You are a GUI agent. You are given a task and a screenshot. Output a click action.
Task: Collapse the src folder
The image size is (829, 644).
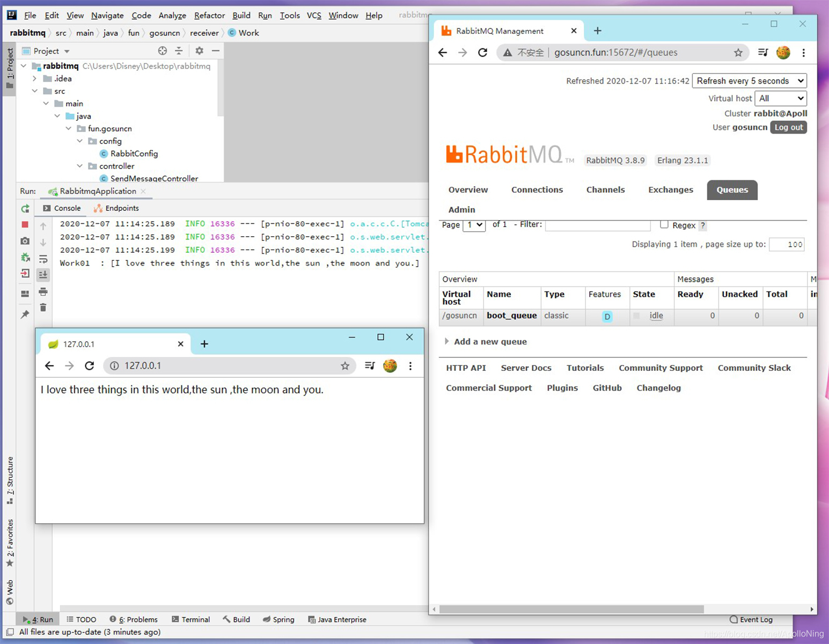point(35,91)
